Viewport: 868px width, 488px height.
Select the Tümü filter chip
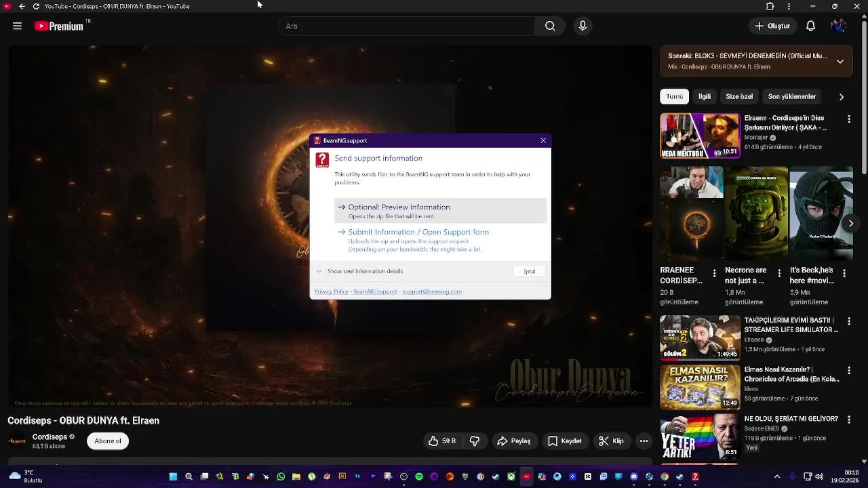[x=674, y=96]
